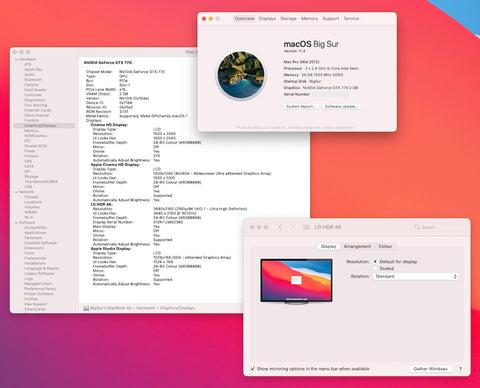Click the display preview monitor thumbnail

(x=296, y=282)
